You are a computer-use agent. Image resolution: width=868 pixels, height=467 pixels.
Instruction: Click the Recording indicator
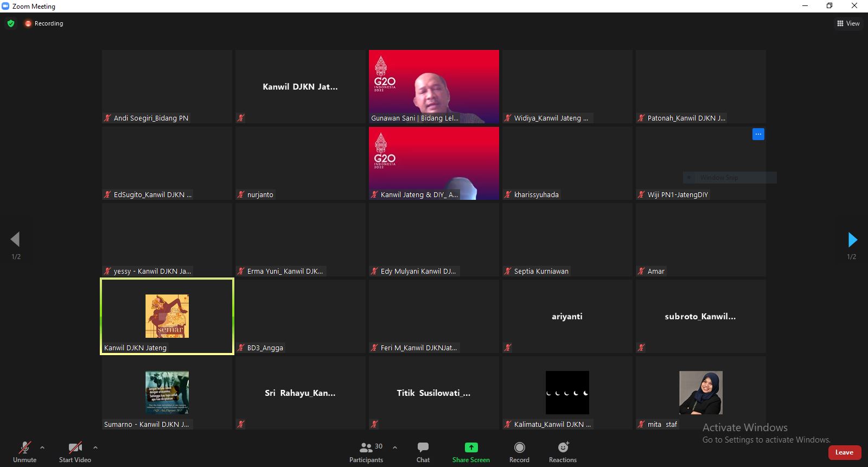44,23
